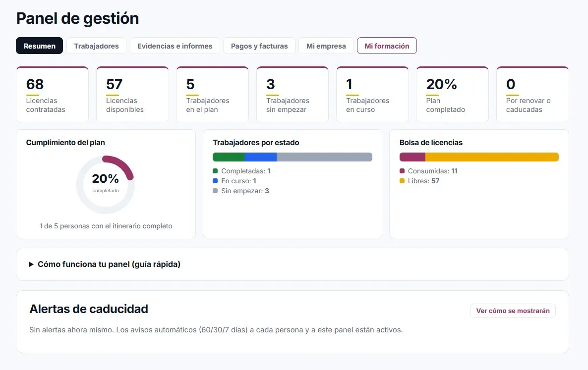Click the Bolsa de licencias heading
Screen dimensions: 588x370
431,143
